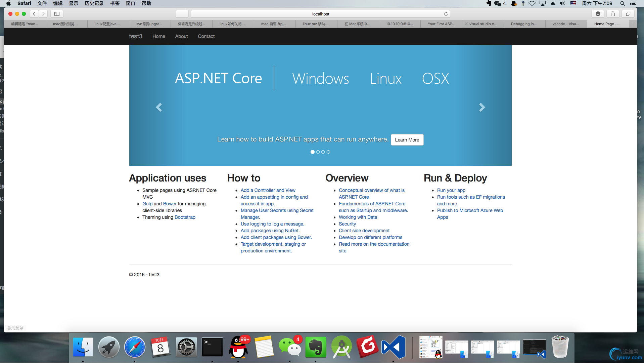Open the Safari application menu

tap(24, 3)
